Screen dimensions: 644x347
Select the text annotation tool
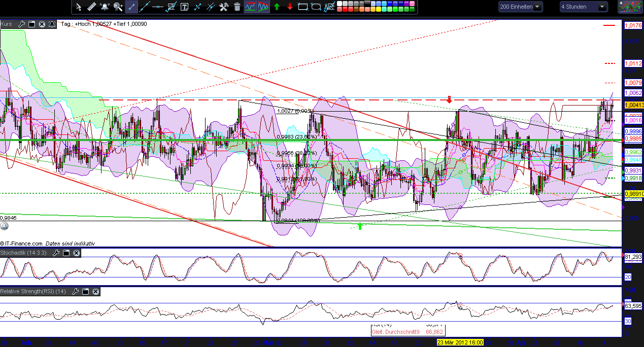coord(184,7)
